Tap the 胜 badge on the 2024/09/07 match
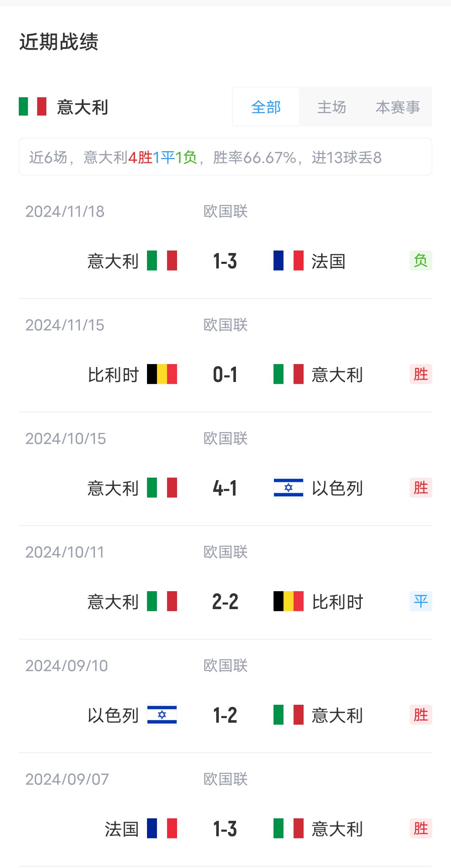Image resolution: width=451 pixels, height=868 pixels. (x=421, y=828)
